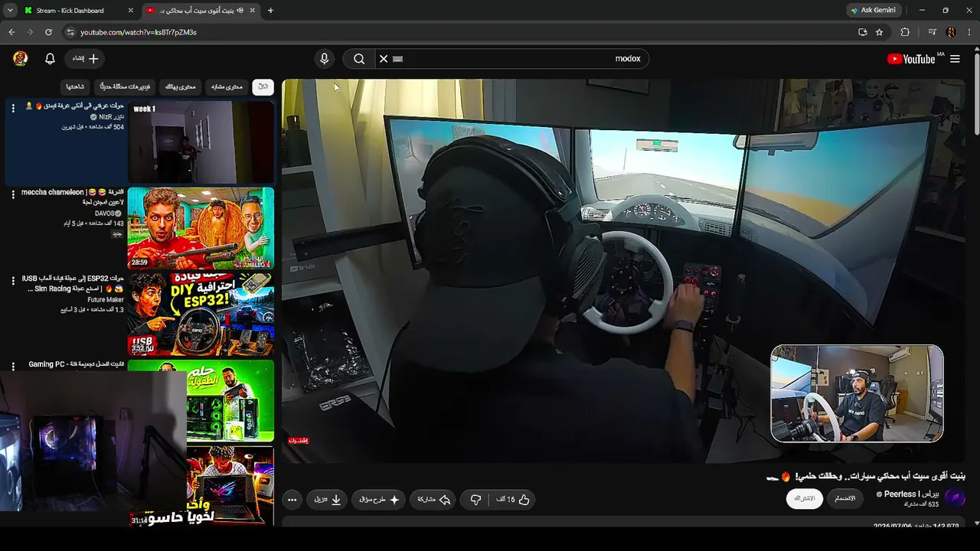
Task: Open the meccha chameleon video title
Action: (x=72, y=197)
